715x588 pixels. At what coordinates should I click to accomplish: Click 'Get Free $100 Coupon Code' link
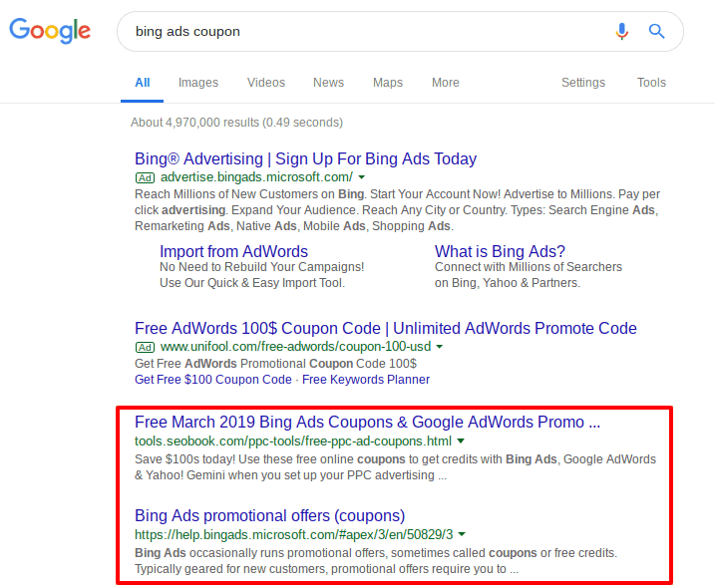(x=213, y=380)
